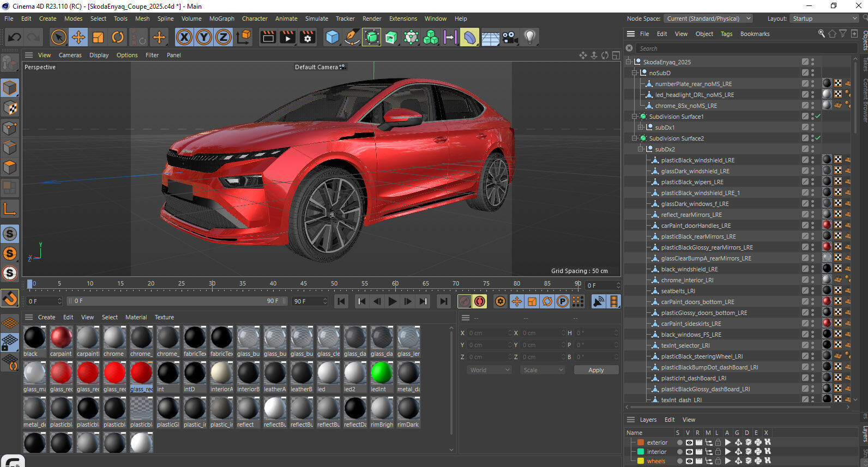This screenshot has height=467, width=868.
Task: Render the active view
Action: [268, 37]
